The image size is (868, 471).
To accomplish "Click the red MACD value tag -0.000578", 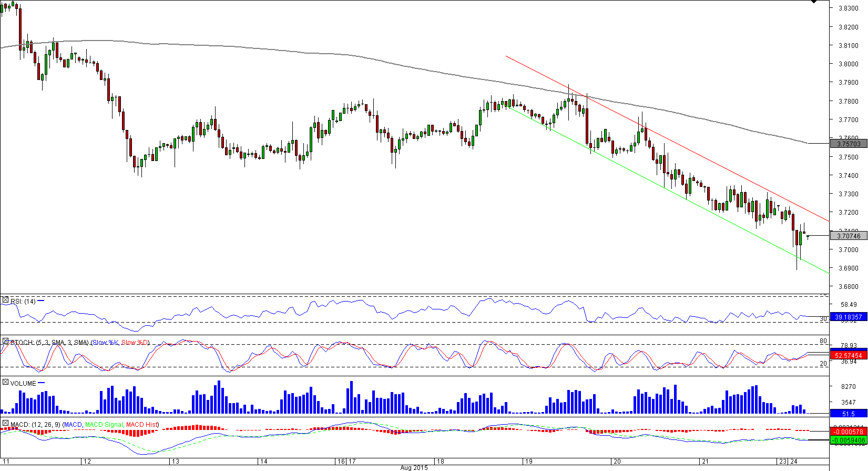I will pos(848,432).
